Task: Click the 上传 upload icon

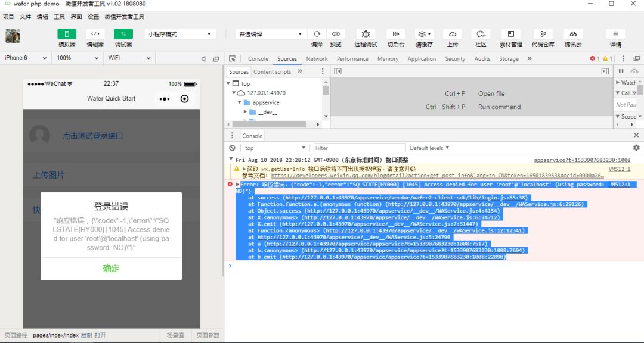Action: (x=452, y=34)
